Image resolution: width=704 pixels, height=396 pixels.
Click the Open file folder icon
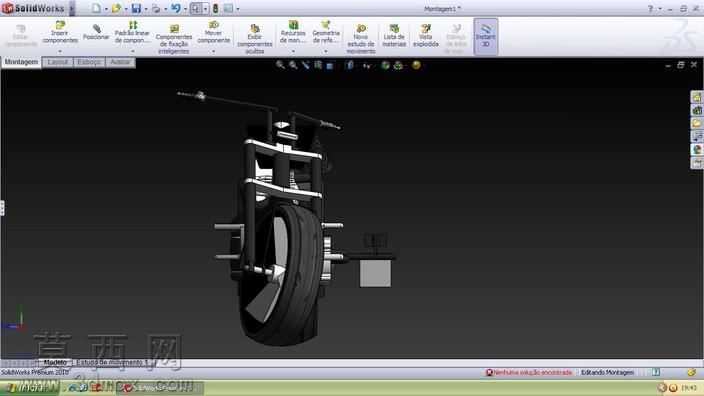116,9
